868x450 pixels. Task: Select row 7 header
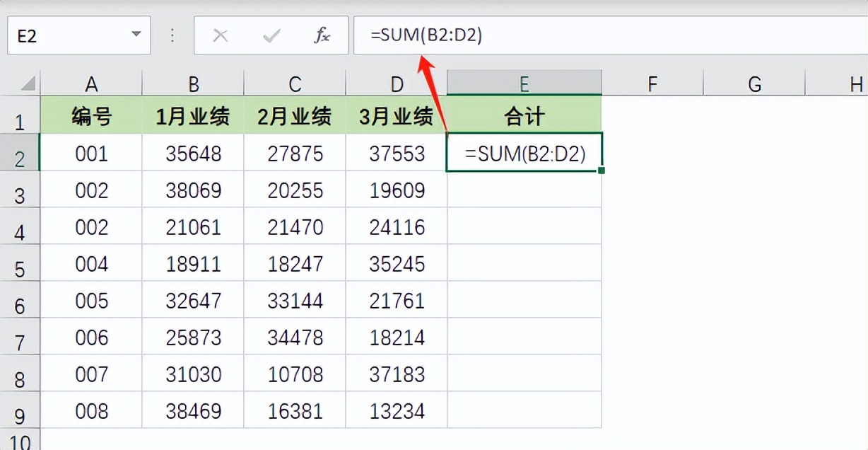(20, 337)
